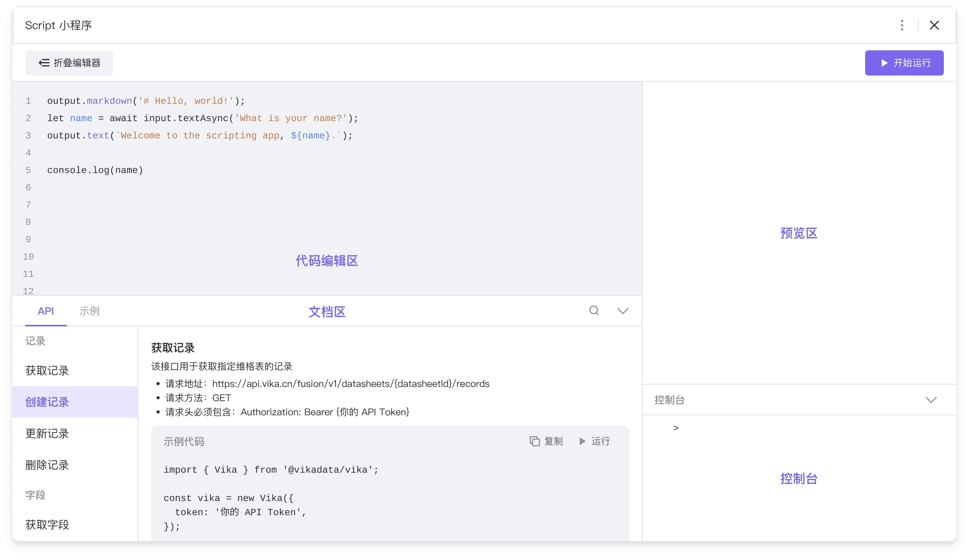This screenshot has height=560, width=969.
Task: Switch to the API tab
Action: click(x=46, y=311)
